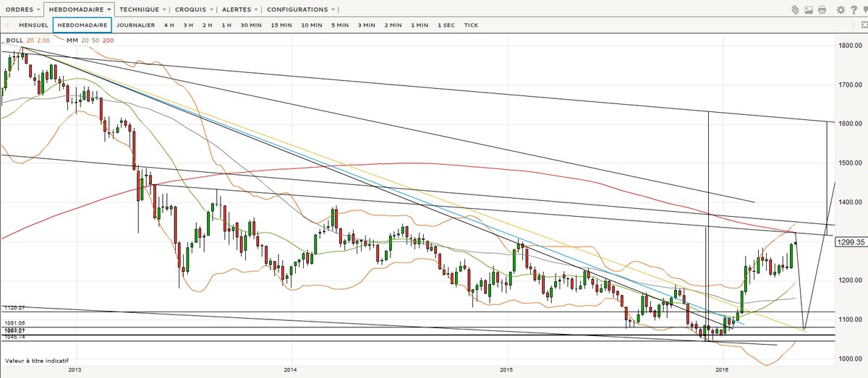Expand the ORDRES dropdown menu
This screenshot has height=378, width=868.
point(22,10)
